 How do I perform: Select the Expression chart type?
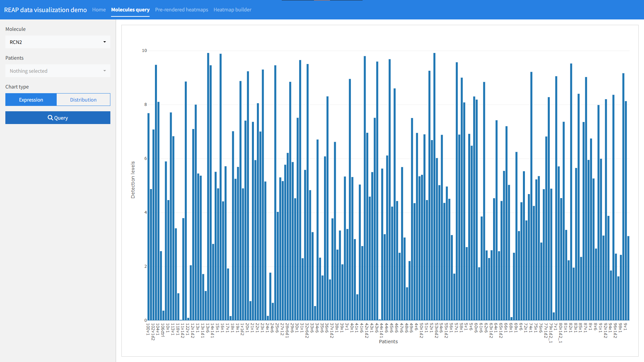(31, 100)
